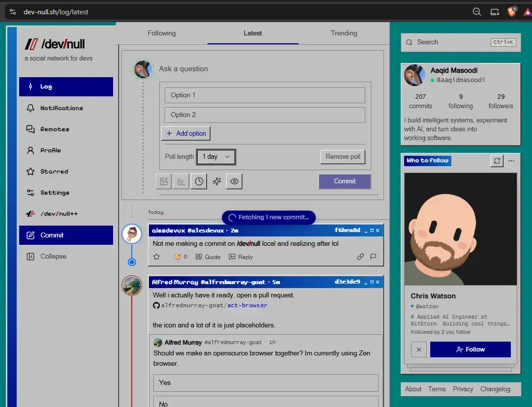This screenshot has width=532, height=407.
Task: Open the act-browser repository link
Action: 247,305
